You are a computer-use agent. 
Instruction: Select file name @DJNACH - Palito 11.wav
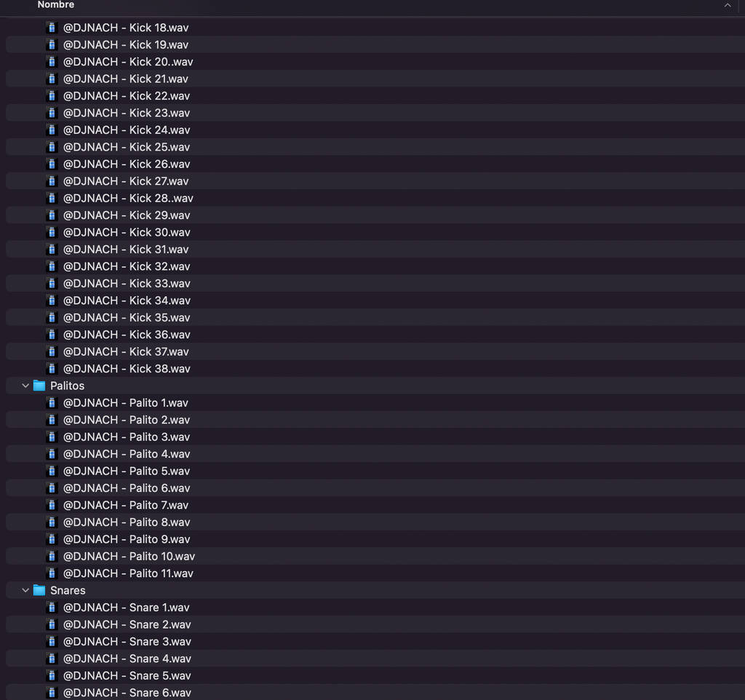128,573
